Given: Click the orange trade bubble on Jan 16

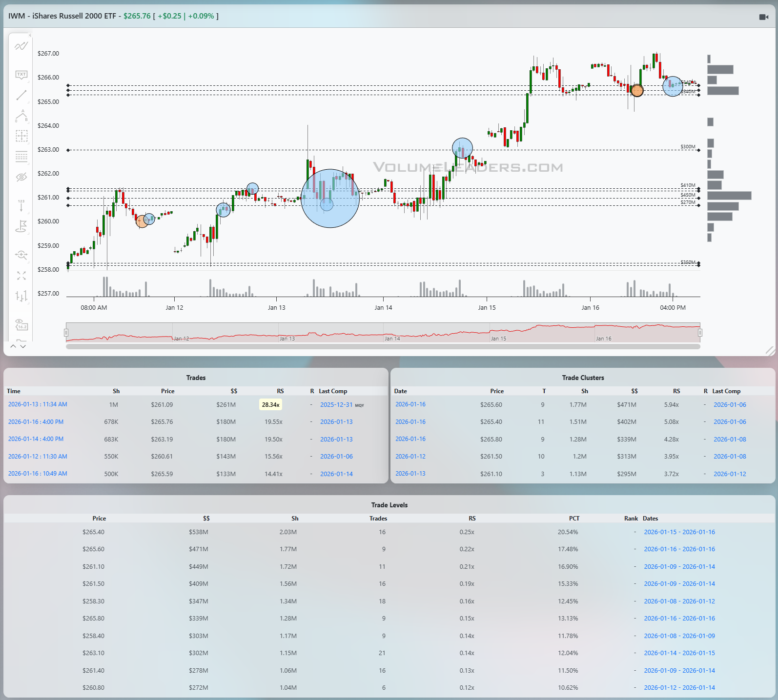Looking at the screenshot, I should [x=637, y=90].
